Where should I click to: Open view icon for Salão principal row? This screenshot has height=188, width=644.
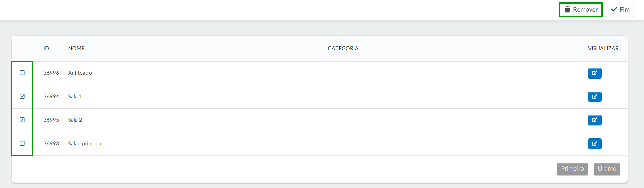pos(595,144)
